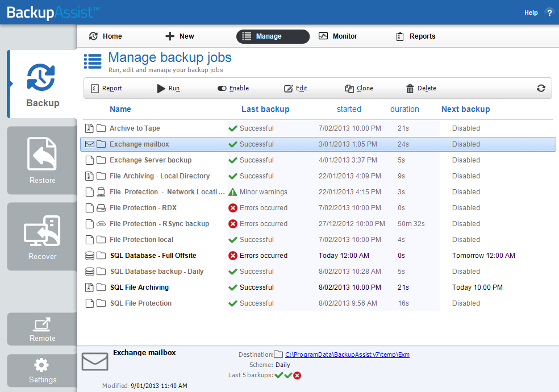Sort by Next backup column header
This screenshot has height=392, width=559.
pyautogui.click(x=466, y=110)
